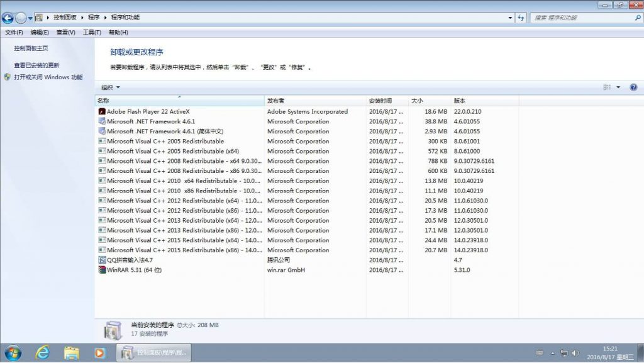Click icon of Visual C++ 2013 (x64) entry
This screenshot has height=363, width=644.
coord(103,220)
